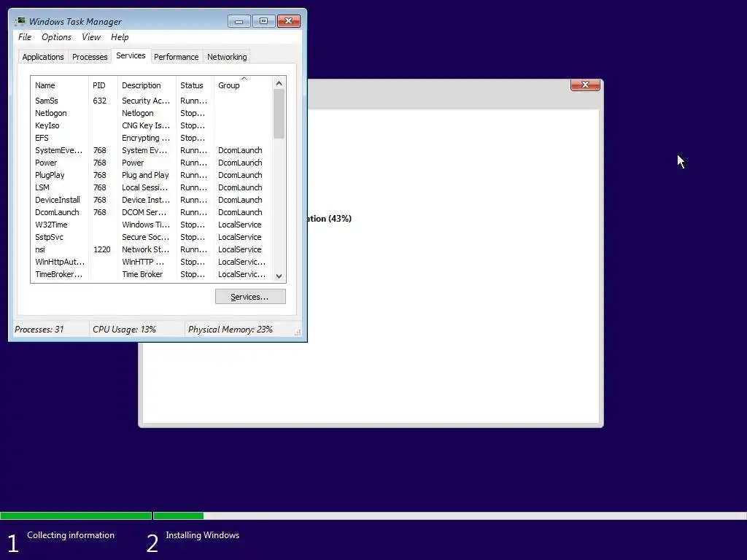
Task: Sort by Description column header
Action: point(147,85)
